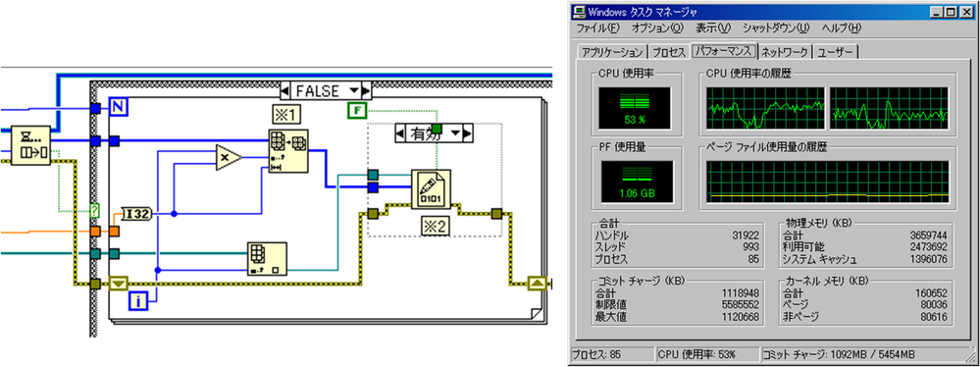Click the left CPU usage history graph
The image size is (980, 367).
765,109
